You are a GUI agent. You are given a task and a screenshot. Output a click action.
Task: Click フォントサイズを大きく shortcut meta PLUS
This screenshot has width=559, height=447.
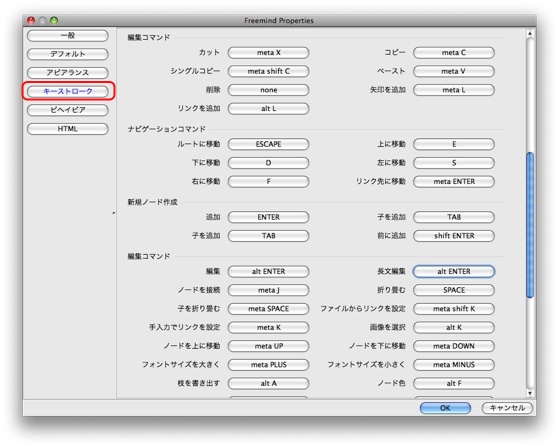268,365
